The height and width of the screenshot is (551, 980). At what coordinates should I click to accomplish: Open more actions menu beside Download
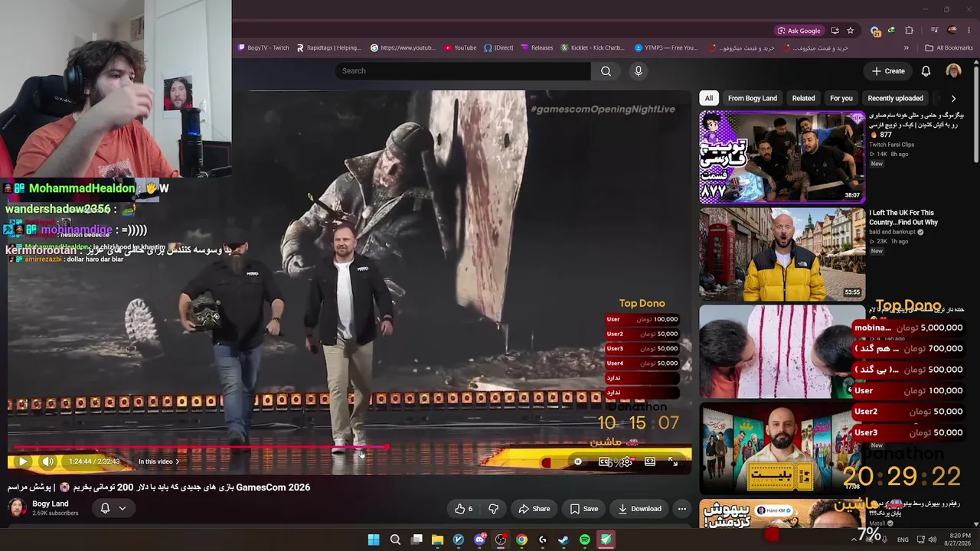point(682,509)
